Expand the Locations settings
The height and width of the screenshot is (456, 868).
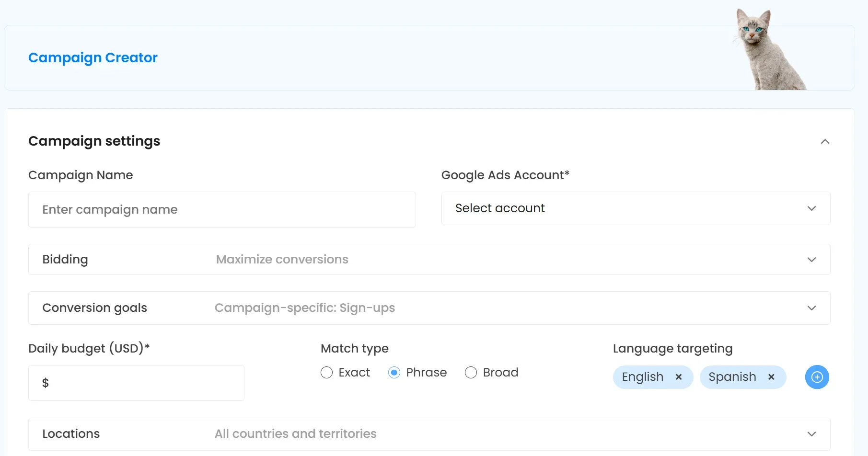click(x=429, y=433)
